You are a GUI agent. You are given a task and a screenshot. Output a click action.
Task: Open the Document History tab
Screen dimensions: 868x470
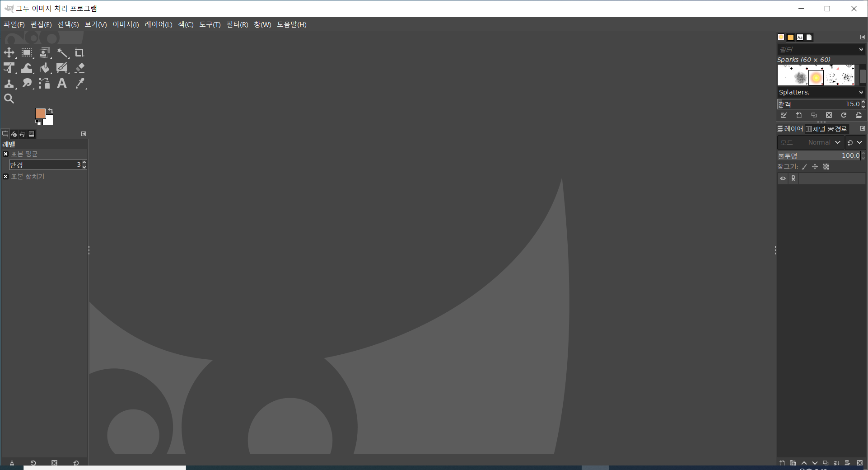(809, 37)
